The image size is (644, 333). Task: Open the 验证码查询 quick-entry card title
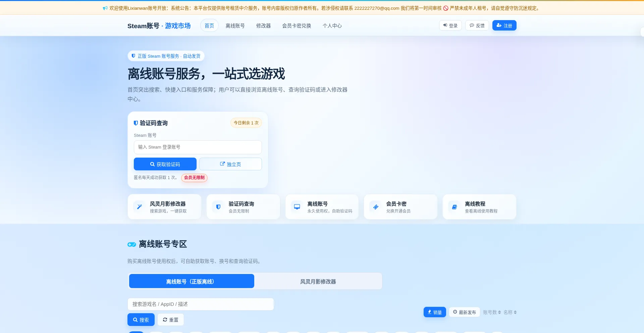click(241, 204)
